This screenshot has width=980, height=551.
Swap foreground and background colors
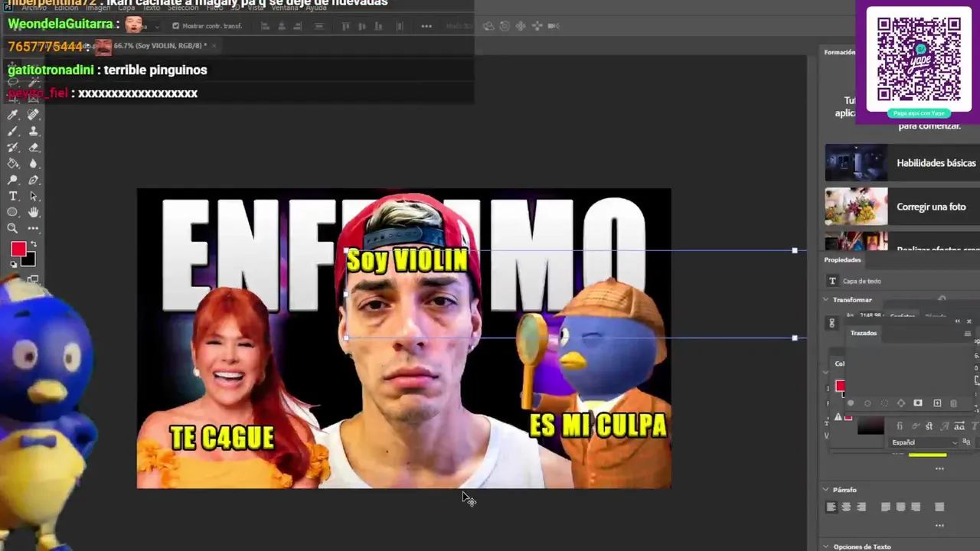pos(33,243)
